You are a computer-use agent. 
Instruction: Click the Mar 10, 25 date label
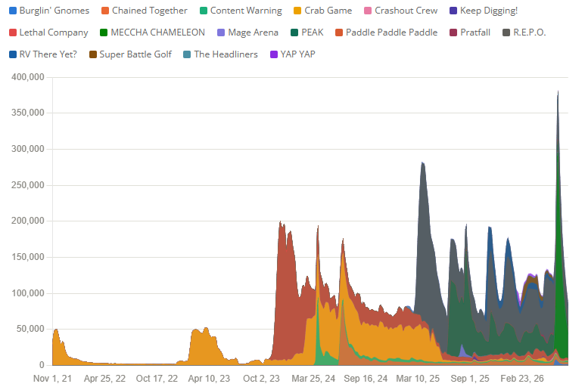418,379
